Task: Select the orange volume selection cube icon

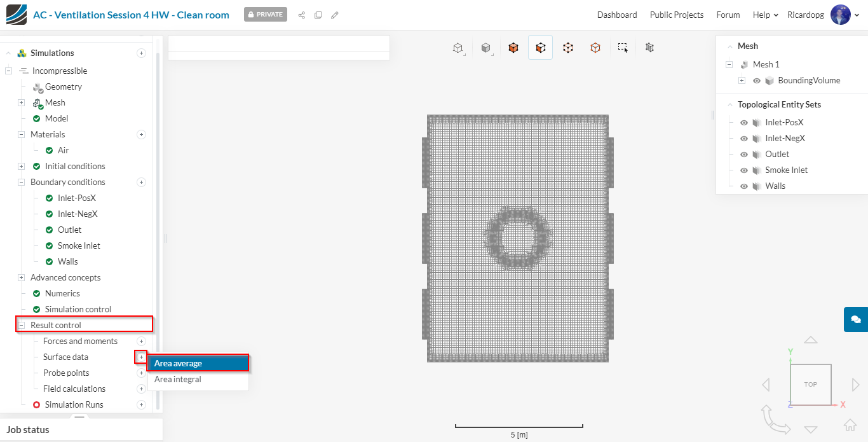Action: point(513,48)
